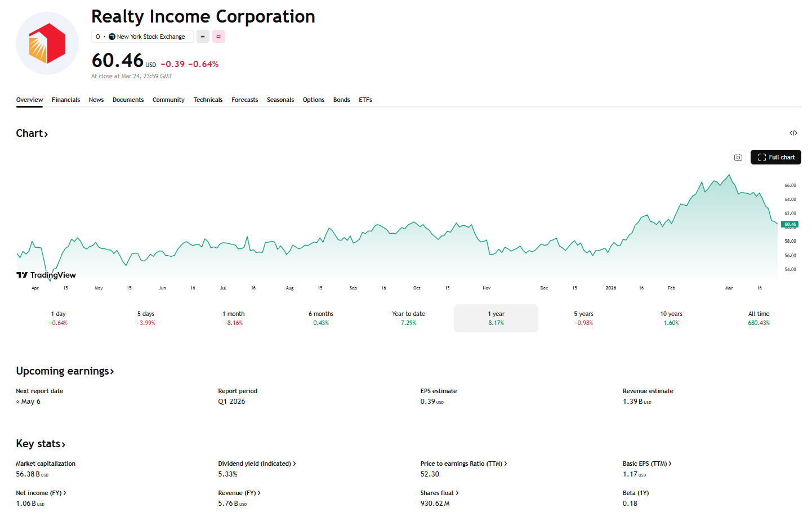
Task: Open Revenue (FY) details
Action: 239,493
